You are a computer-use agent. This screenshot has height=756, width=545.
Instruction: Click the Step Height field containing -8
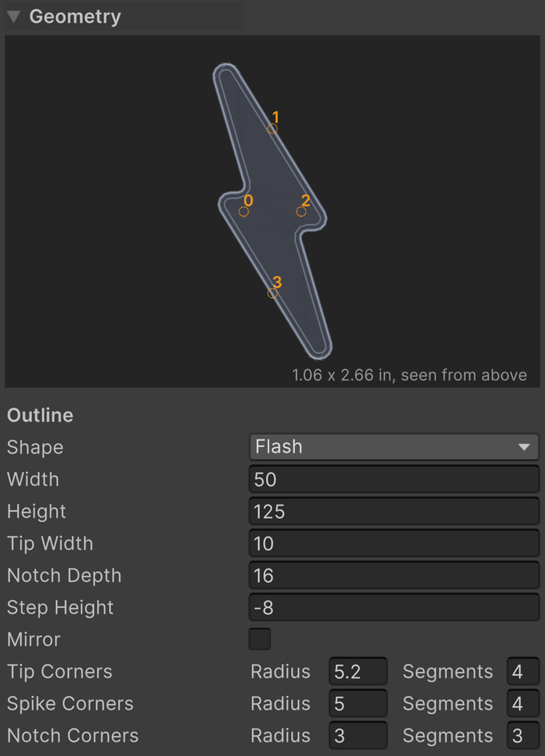click(x=394, y=608)
